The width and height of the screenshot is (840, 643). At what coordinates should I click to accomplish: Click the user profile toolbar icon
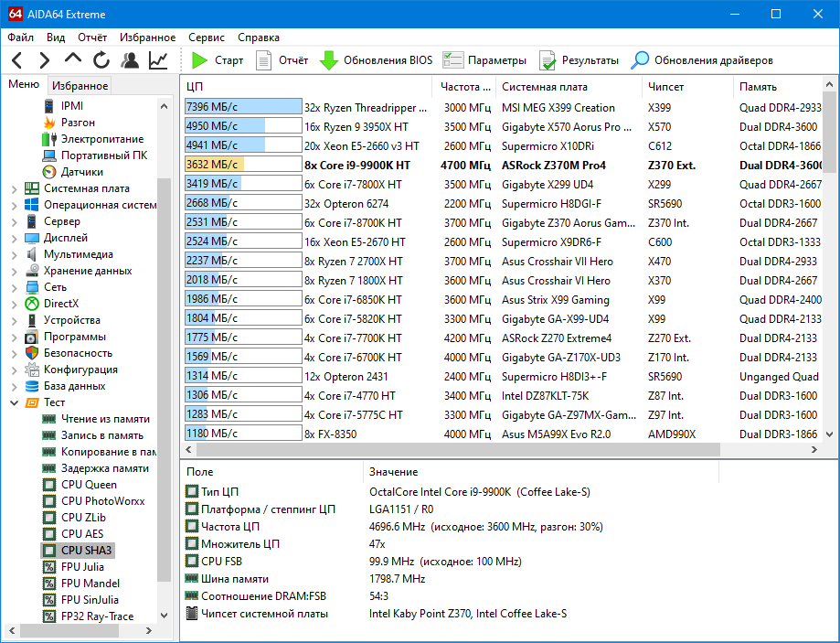130,60
